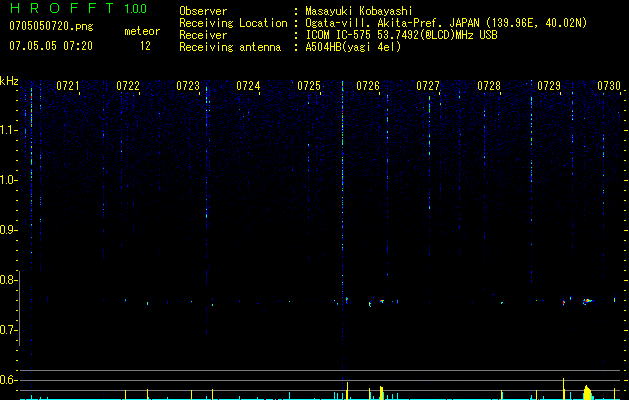629x400 pixels.
Task: Click the tallest yellow intensity peak near 0729
Action: [564, 388]
